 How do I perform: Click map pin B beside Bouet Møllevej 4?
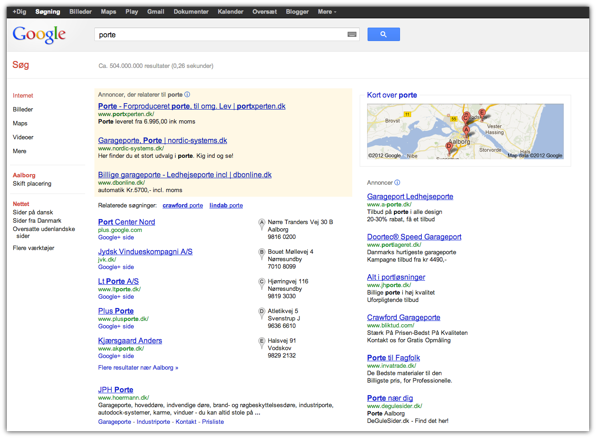tap(262, 253)
